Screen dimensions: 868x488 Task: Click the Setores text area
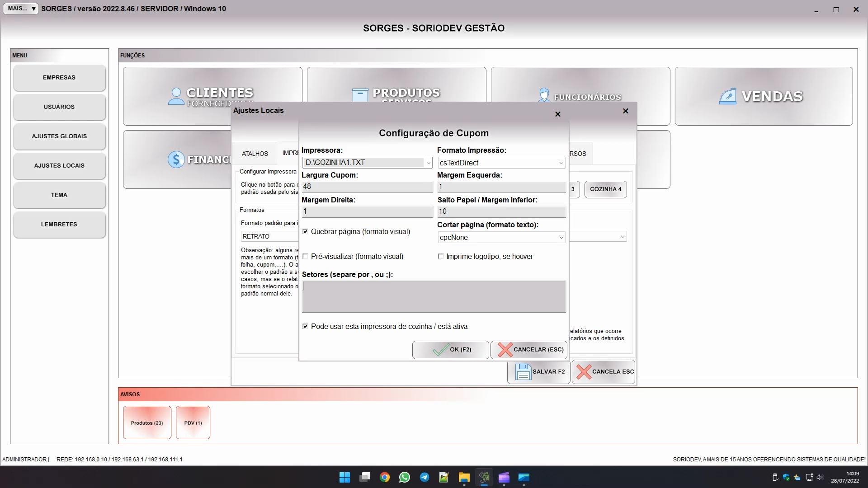[434, 296]
